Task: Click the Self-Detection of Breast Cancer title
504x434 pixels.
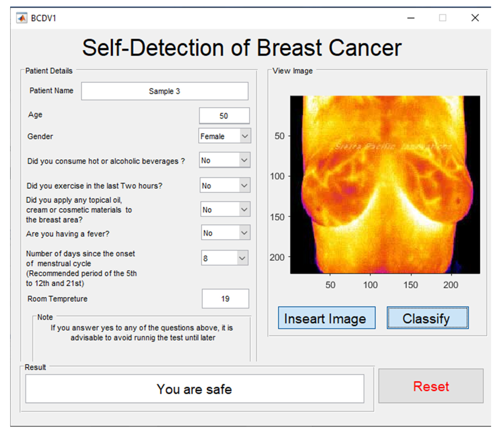Action: coord(242,48)
